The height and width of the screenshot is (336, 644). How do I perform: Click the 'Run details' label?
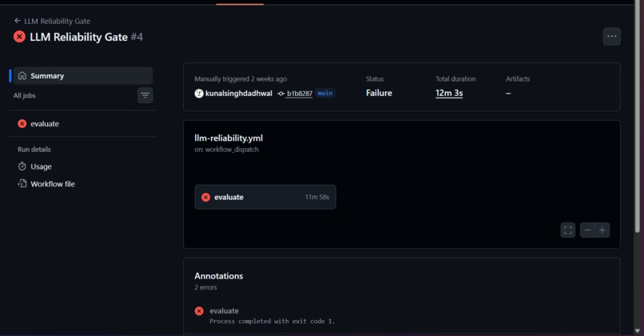(x=34, y=150)
